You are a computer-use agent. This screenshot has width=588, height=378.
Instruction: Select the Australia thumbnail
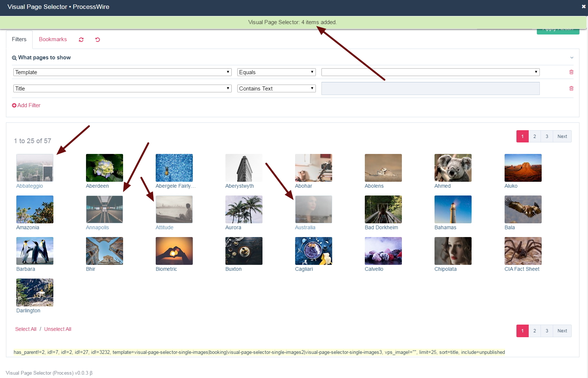[314, 209]
